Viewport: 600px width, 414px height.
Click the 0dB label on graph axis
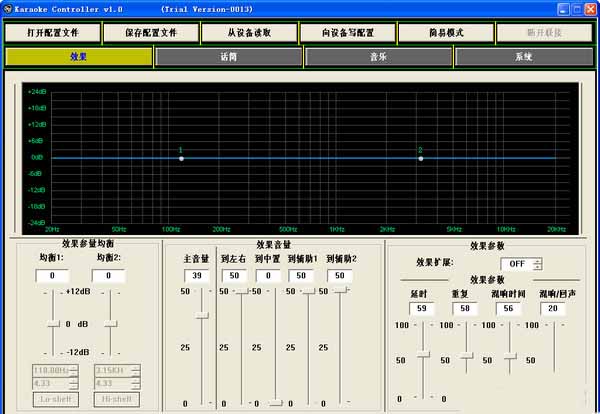click(37, 157)
